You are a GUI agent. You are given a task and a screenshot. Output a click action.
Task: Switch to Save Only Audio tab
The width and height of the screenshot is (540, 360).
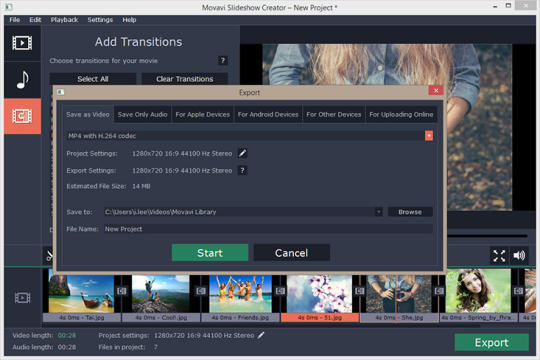[142, 114]
